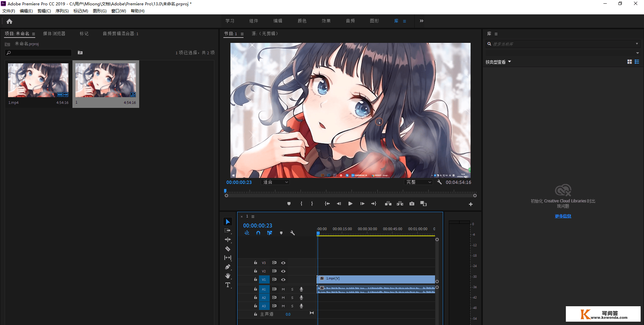Select the Selection arrow tool
This screenshot has width=644, height=325.
point(228,222)
